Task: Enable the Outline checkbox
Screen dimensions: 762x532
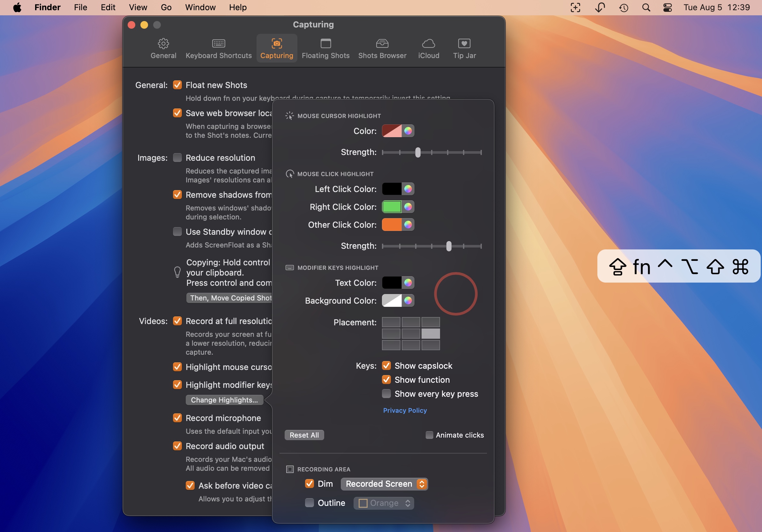Action: [x=309, y=503]
